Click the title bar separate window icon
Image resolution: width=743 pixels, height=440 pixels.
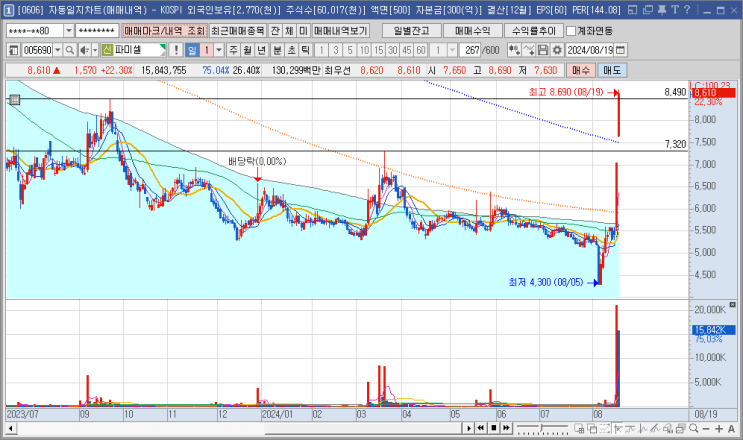tap(648, 9)
